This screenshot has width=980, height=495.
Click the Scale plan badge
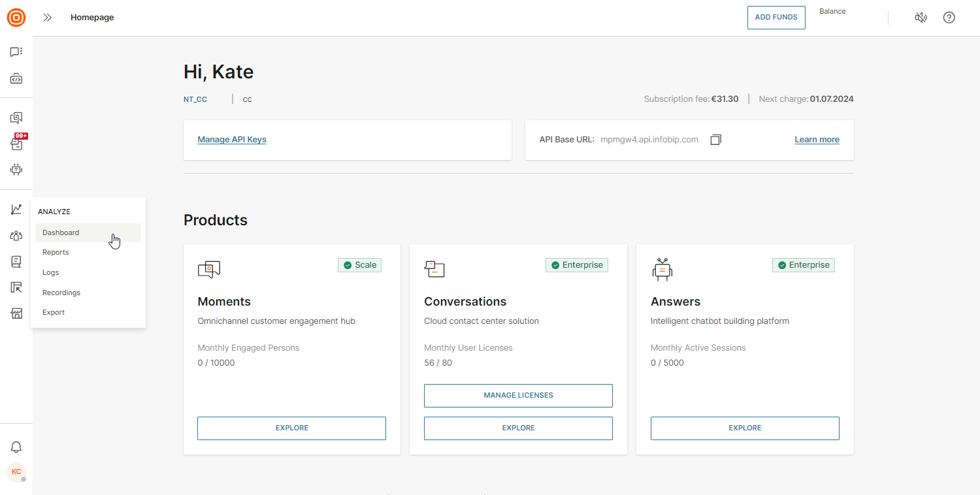coord(359,265)
